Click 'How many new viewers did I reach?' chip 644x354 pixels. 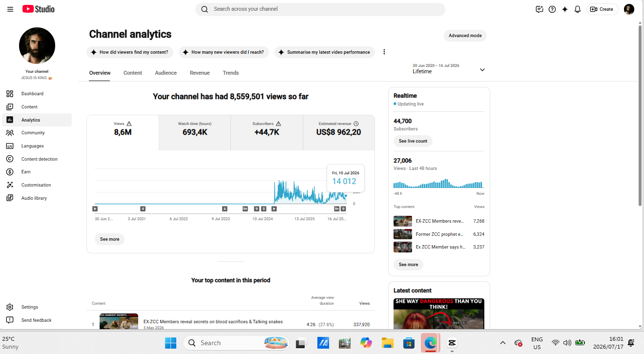coord(224,52)
